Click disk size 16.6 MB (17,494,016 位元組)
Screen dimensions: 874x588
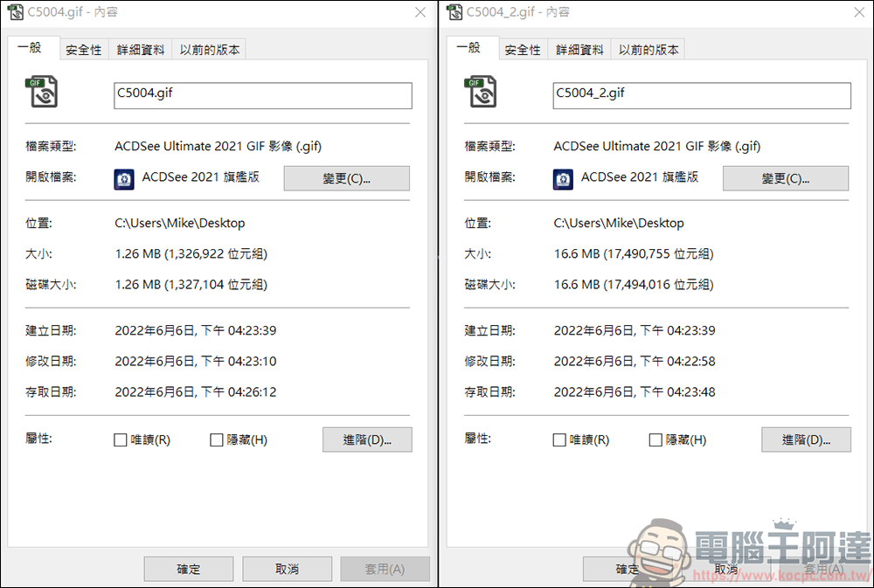pyautogui.click(x=634, y=285)
